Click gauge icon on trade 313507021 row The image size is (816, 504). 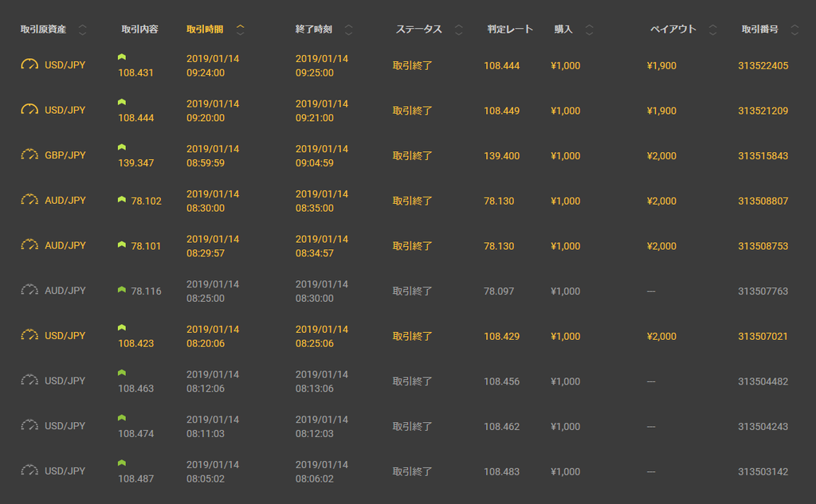point(29,335)
